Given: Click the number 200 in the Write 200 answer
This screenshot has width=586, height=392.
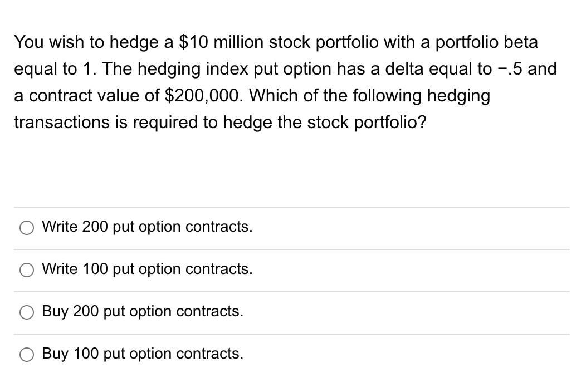Looking at the screenshot, I should click(x=92, y=227).
